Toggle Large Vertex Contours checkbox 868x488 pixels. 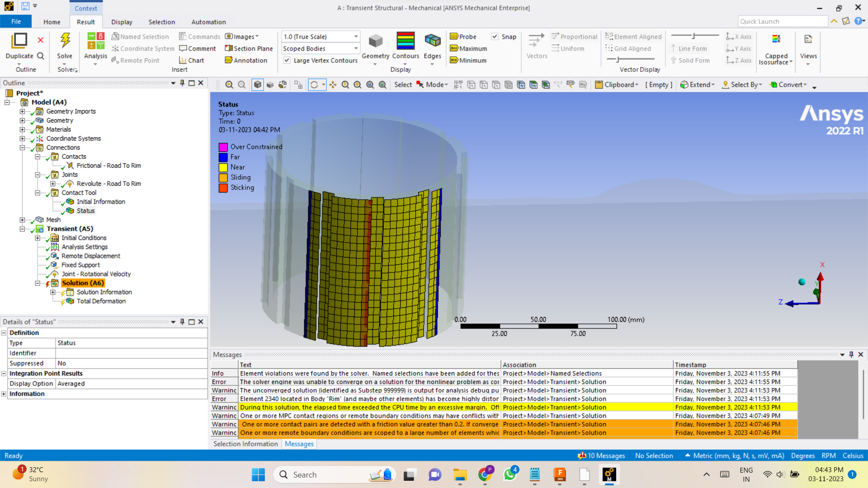(287, 60)
